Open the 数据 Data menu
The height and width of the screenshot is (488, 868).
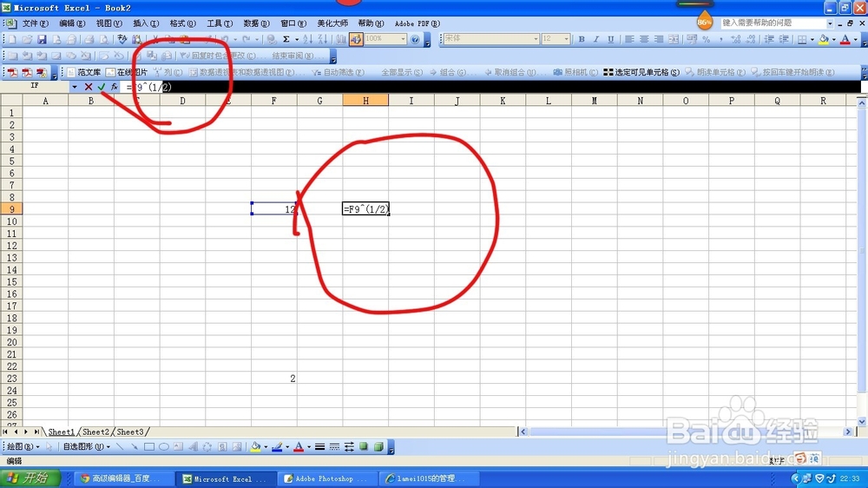click(256, 23)
